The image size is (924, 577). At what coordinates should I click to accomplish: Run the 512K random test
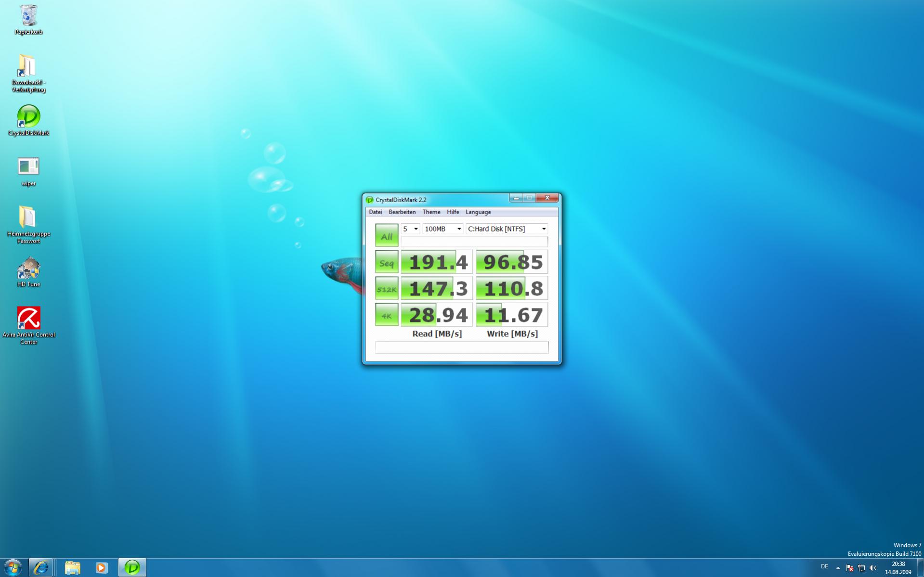click(x=387, y=289)
